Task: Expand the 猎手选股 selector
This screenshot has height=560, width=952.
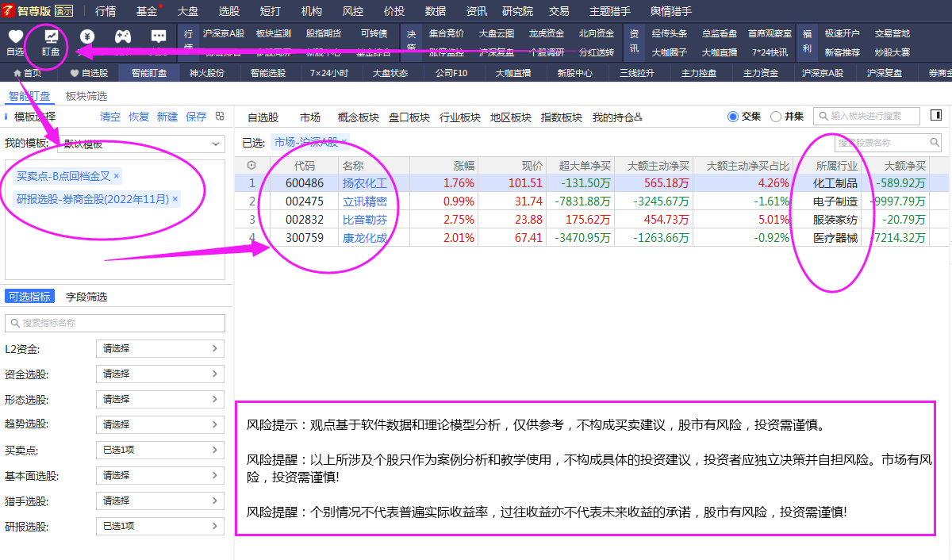Action: click(x=160, y=501)
